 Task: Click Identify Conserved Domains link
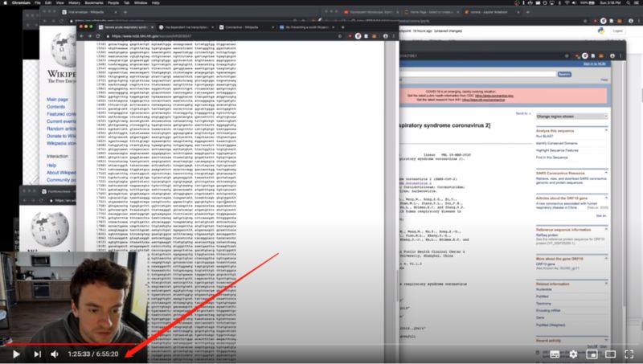556,144
